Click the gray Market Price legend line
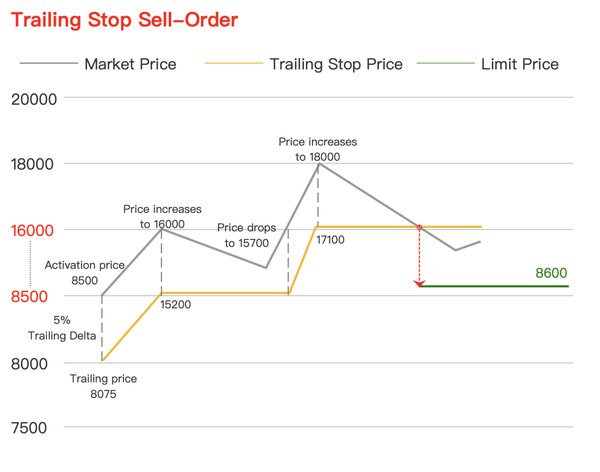Viewport: 600px width, 472px height. coord(49,63)
